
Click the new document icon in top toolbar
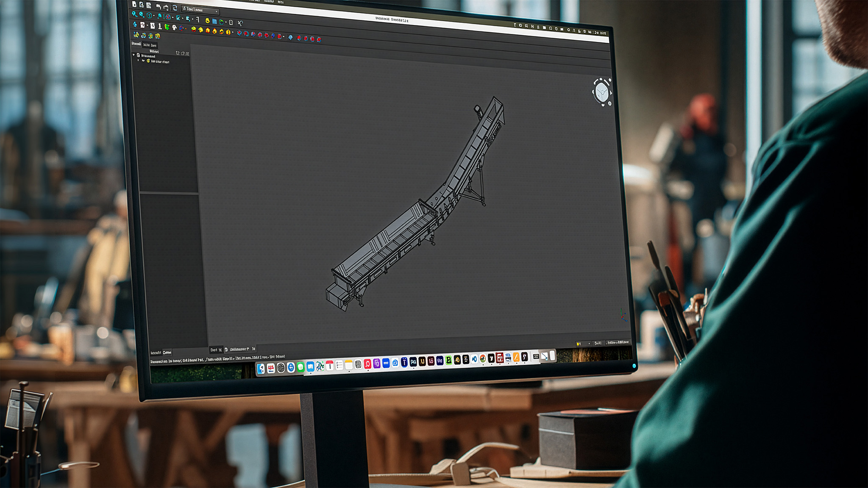coord(134,4)
